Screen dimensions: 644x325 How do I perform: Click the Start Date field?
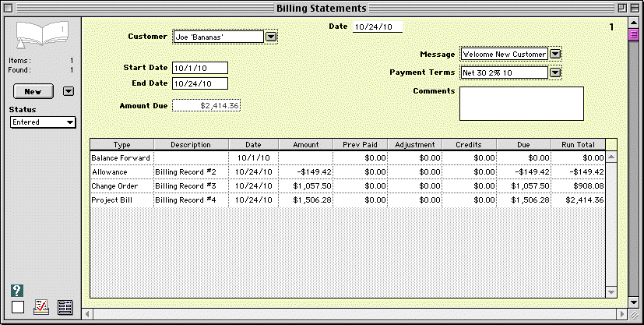(199, 68)
